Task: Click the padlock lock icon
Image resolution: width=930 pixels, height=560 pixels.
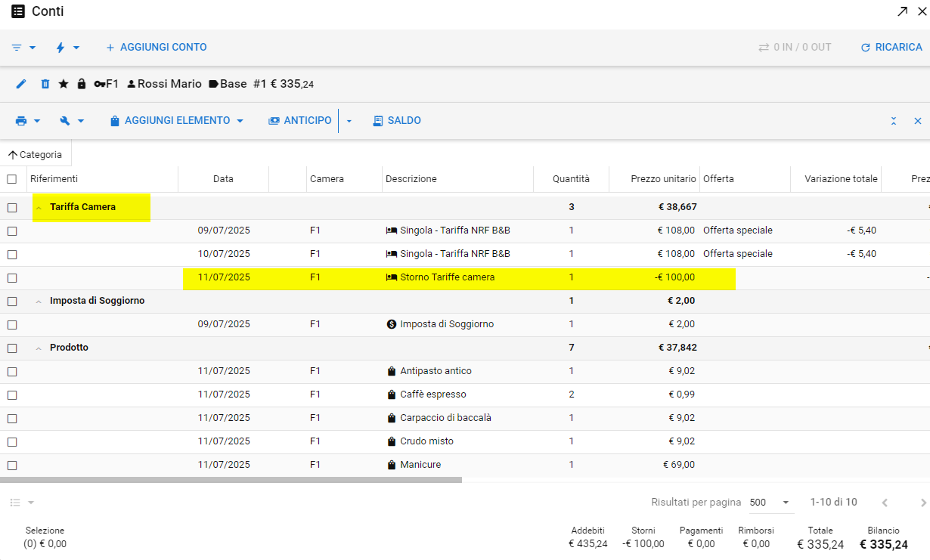Action: pos(82,84)
